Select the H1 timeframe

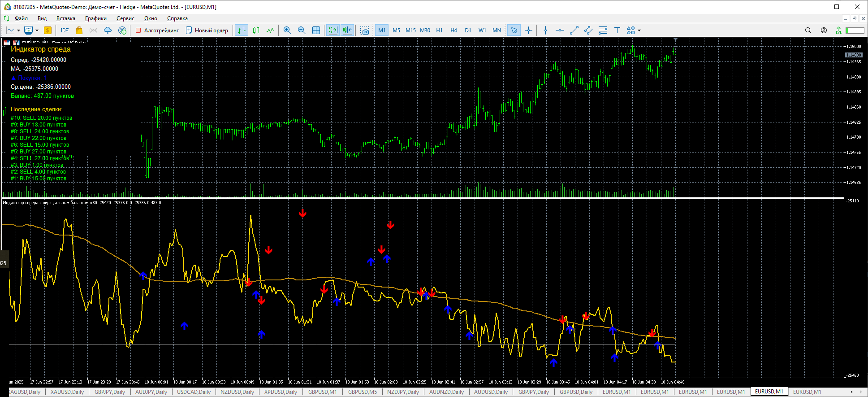(x=439, y=31)
